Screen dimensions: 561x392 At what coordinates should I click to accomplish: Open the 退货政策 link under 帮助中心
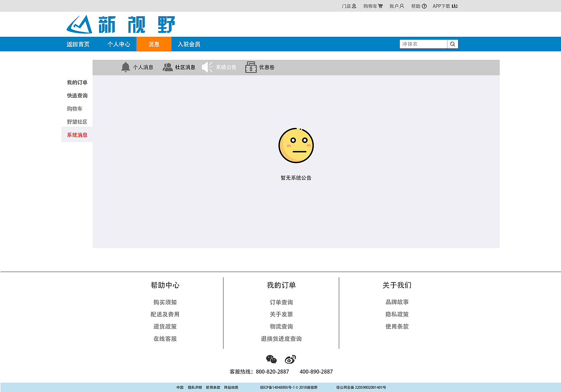click(x=165, y=326)
